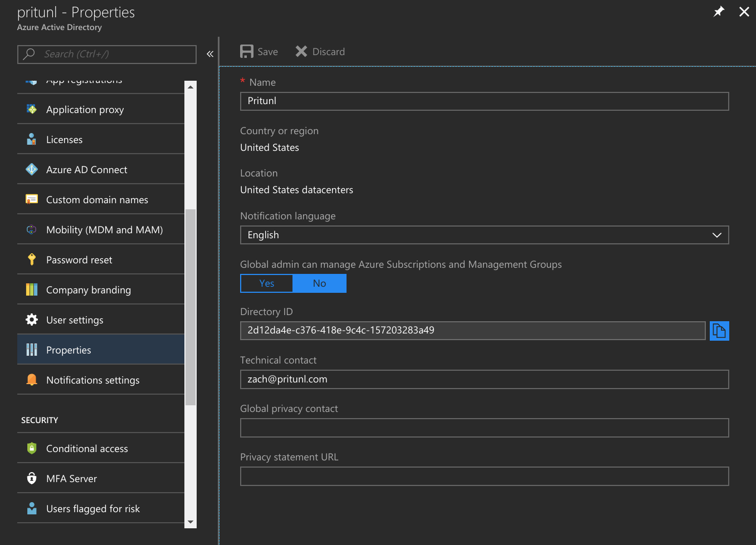
Task: Click the User settings gear icon
Action: point(32,320)
